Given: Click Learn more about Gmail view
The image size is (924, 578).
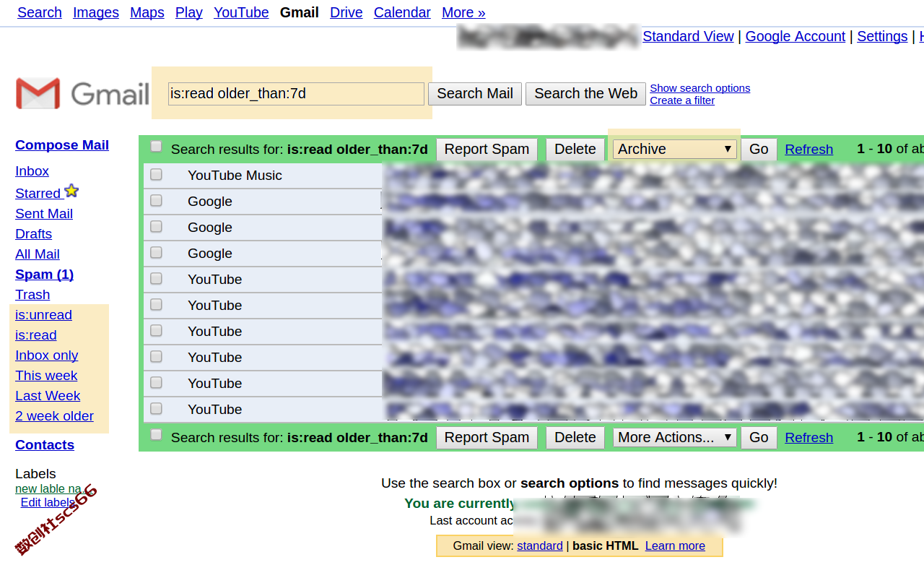Looking at the screenshot, I should click(x=675, y=545).
